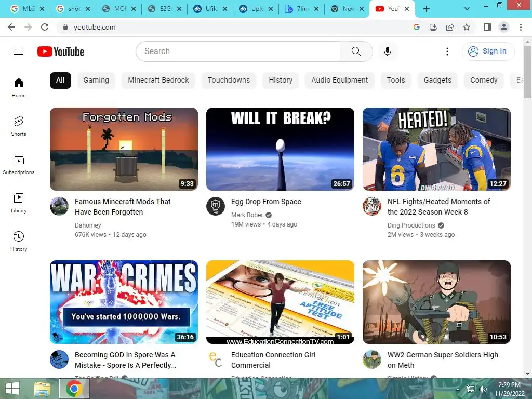Open NFL Fights/Heated Moments title link
Viewport: 532px width, 399px height.
pyautogui.click(x=438, y=207)
